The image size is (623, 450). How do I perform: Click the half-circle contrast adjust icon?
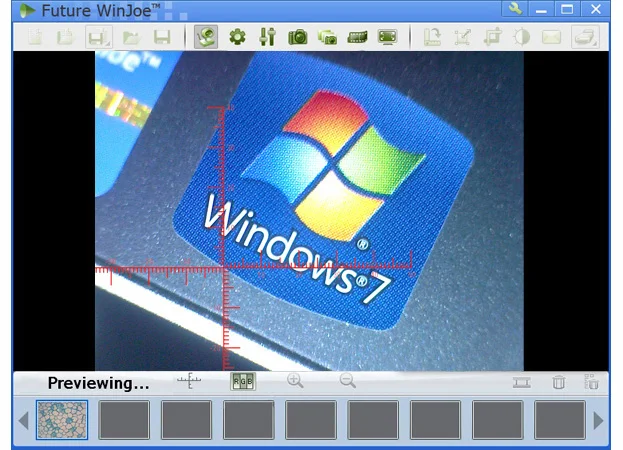click(x=522, y=37)
